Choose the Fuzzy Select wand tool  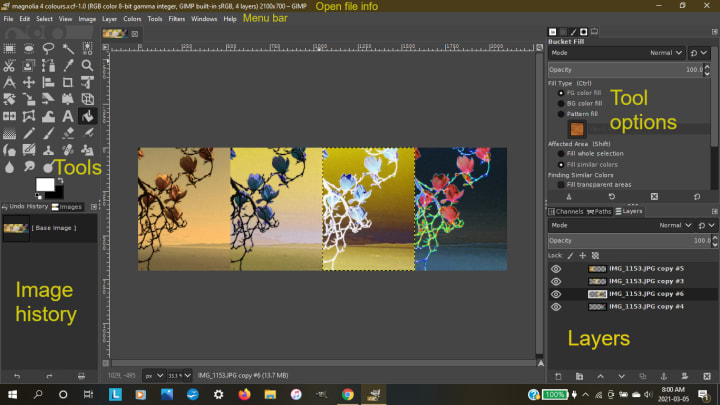pyautogui.click(x=69, y=47)
